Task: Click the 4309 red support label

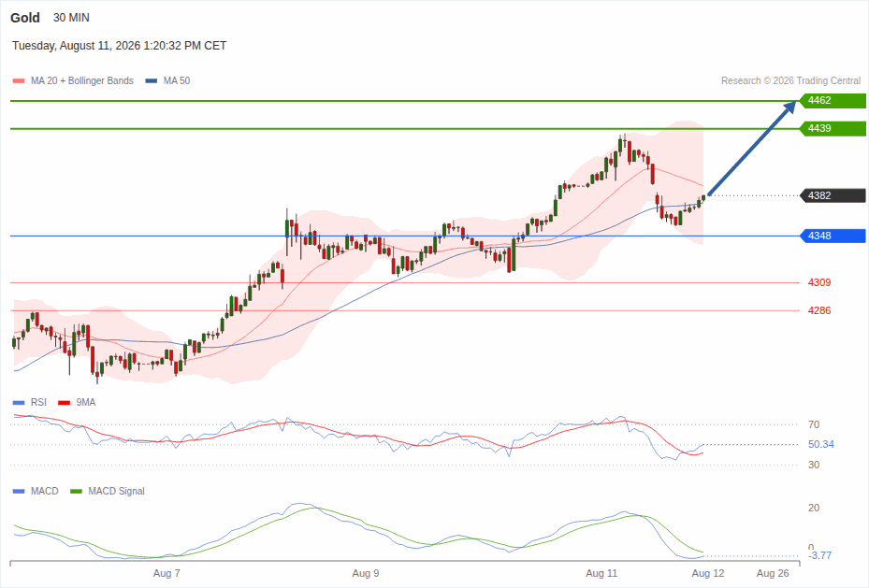Action: 819,282
